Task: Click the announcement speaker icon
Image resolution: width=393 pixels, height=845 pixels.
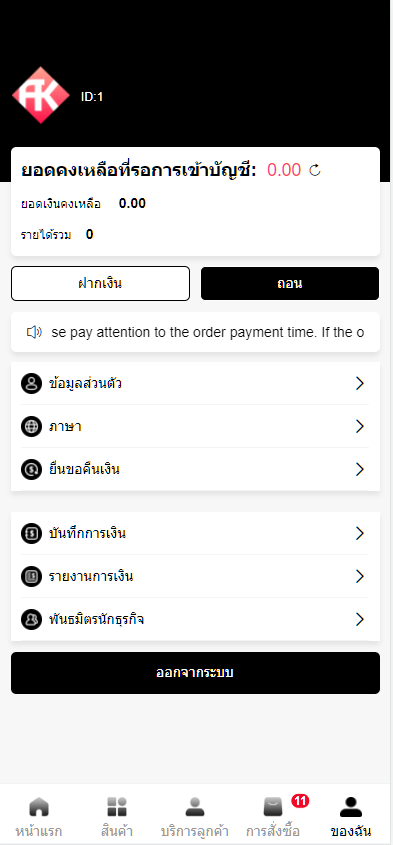Action: [x=34, y=332]
